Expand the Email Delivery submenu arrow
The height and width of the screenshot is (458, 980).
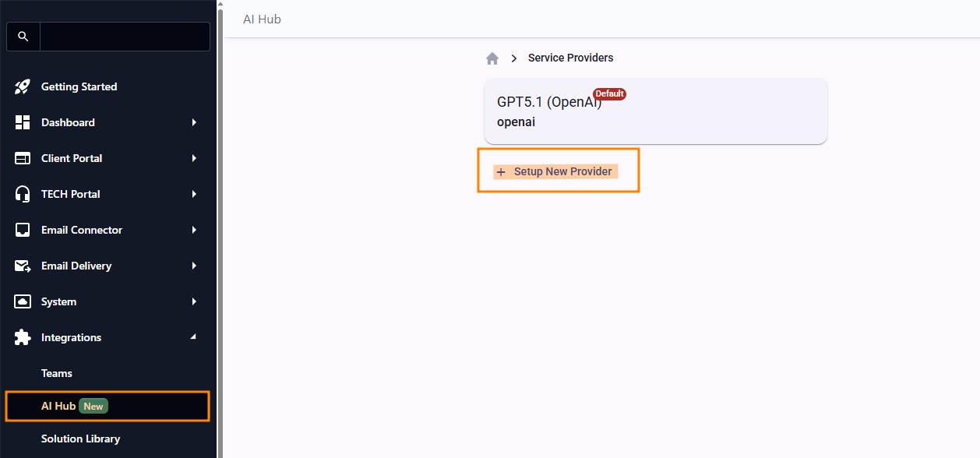(194, 266)
